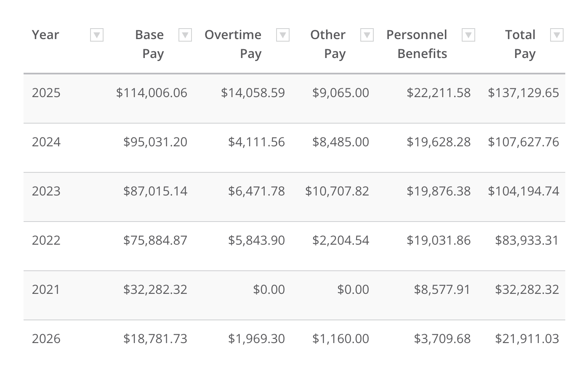
Task: Click the Base Pay sort arrow icon
Action: point(185,35)
